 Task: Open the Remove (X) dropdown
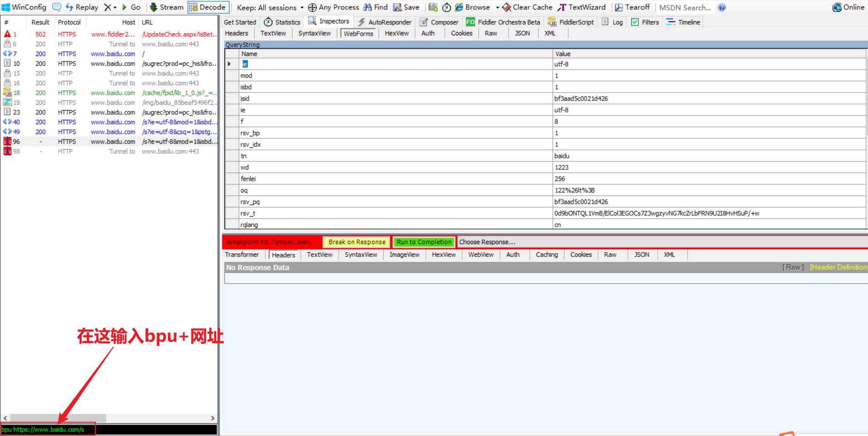tap(110, 7)
